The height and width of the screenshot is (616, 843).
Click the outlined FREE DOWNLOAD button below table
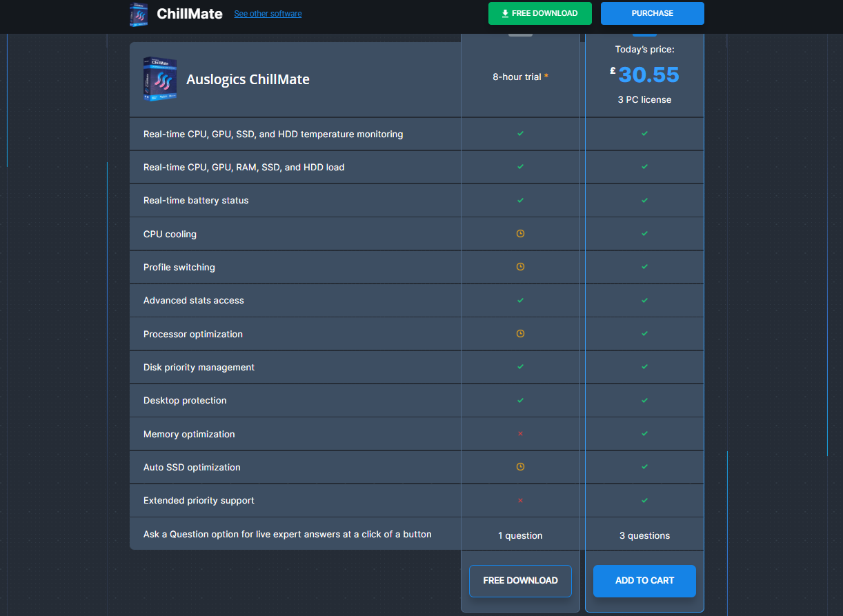[520, 581]
